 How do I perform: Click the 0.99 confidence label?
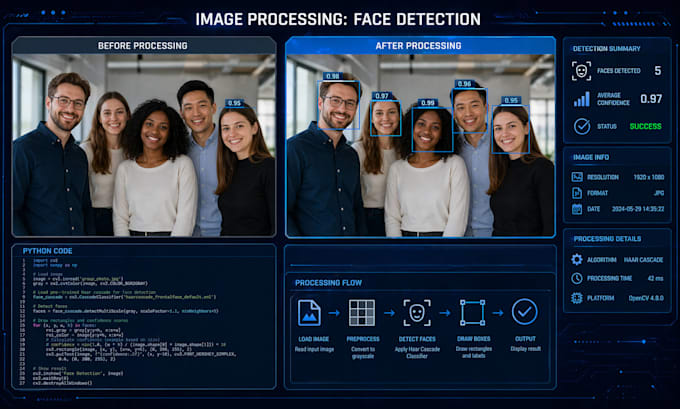[x=428, y=103]
